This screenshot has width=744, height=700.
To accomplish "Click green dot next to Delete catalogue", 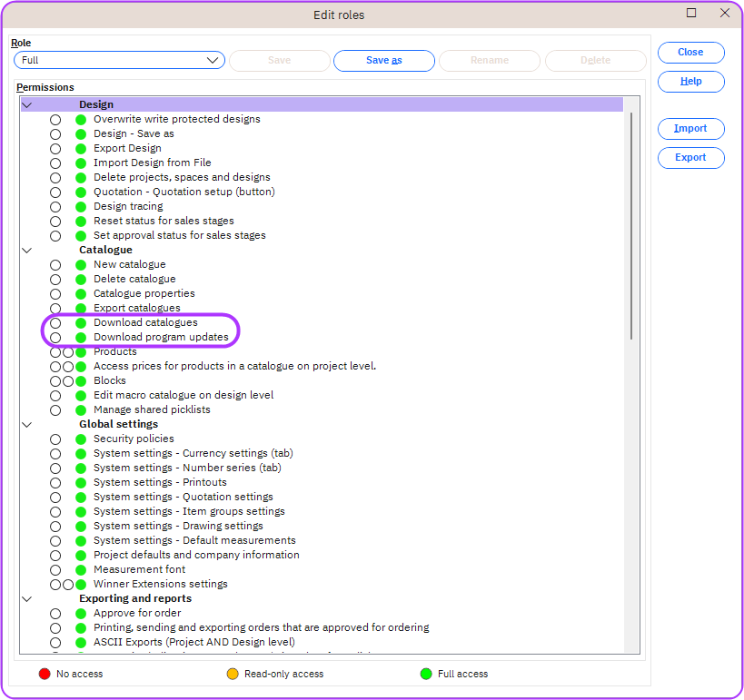I will (81, 279).
